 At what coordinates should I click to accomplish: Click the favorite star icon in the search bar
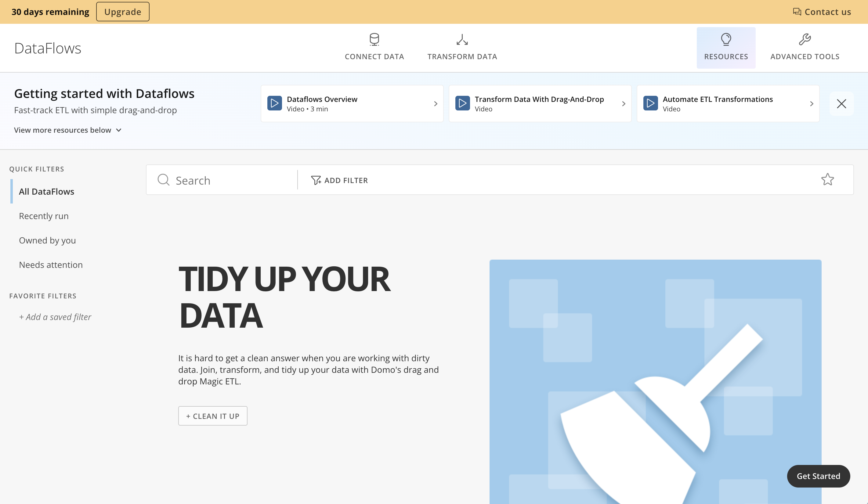pyautogui.click(x=827, y=179)
